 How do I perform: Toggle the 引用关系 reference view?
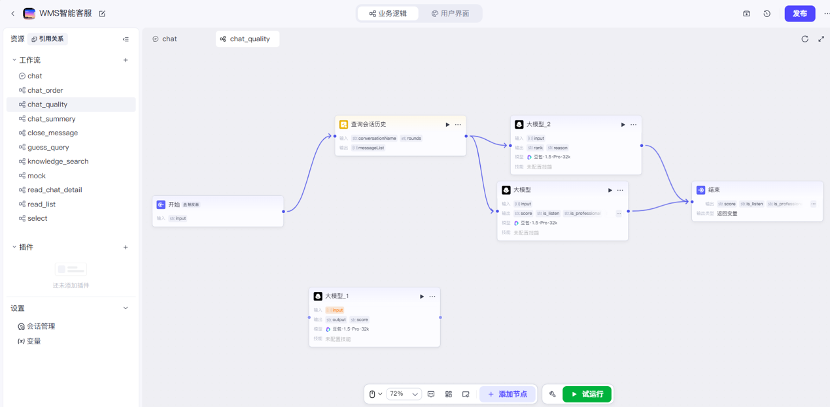tap(47, 39)
